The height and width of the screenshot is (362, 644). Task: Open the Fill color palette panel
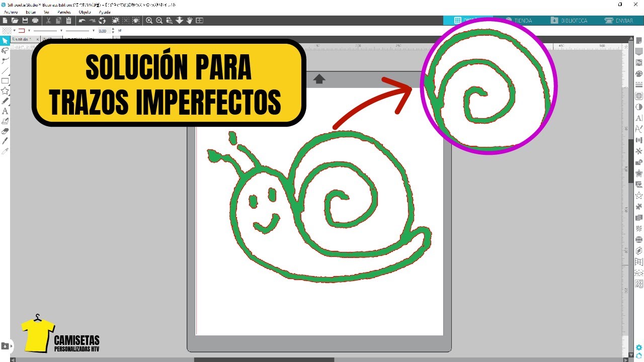(639, 73)
